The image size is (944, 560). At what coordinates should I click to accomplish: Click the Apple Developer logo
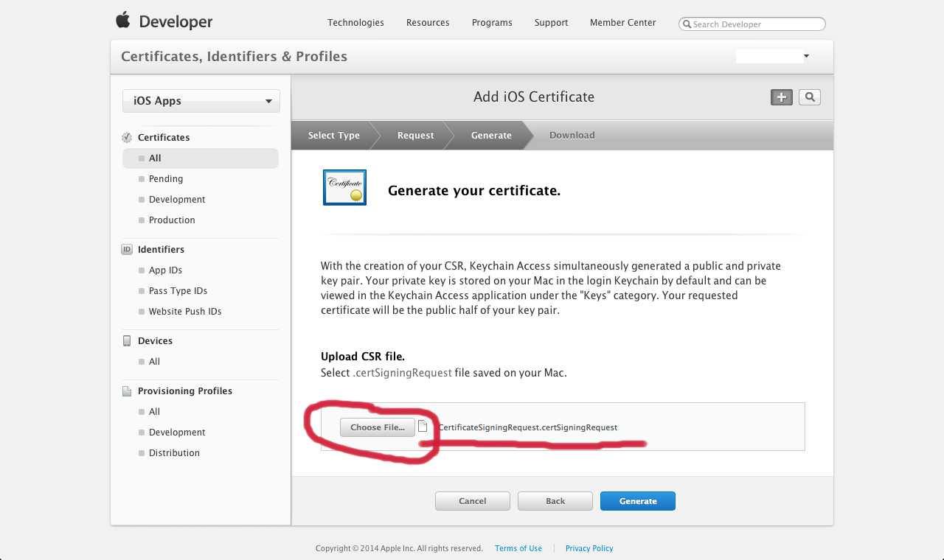[164, 21]
